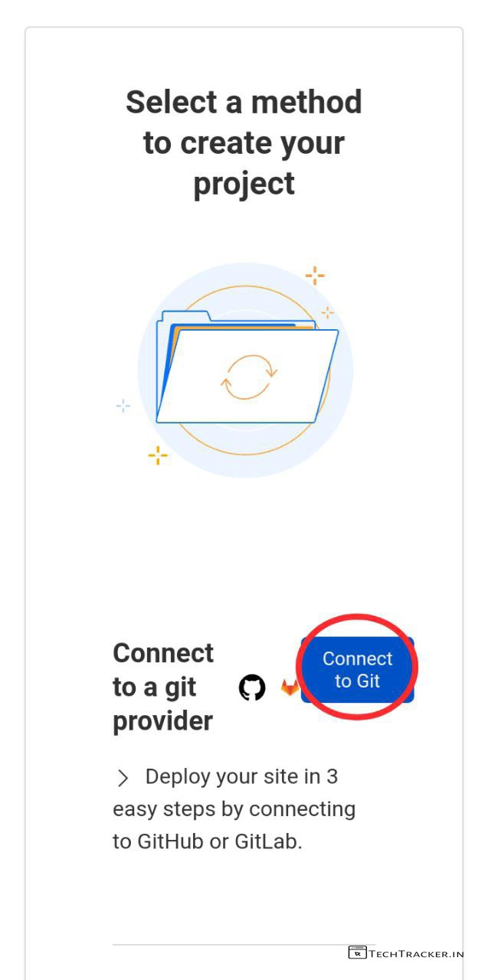
Task: Click the TechTracker browser window watermark icon
Action: click(357, 952)
